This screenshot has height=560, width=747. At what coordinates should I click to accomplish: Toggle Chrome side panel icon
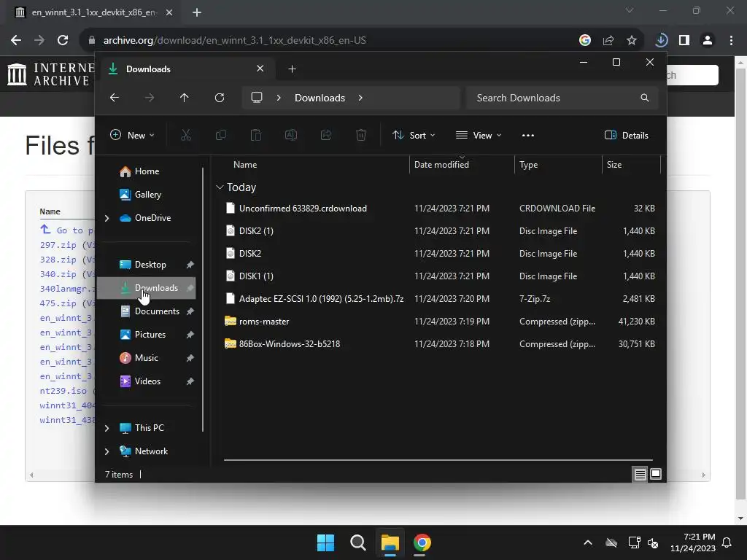point(684,41)
